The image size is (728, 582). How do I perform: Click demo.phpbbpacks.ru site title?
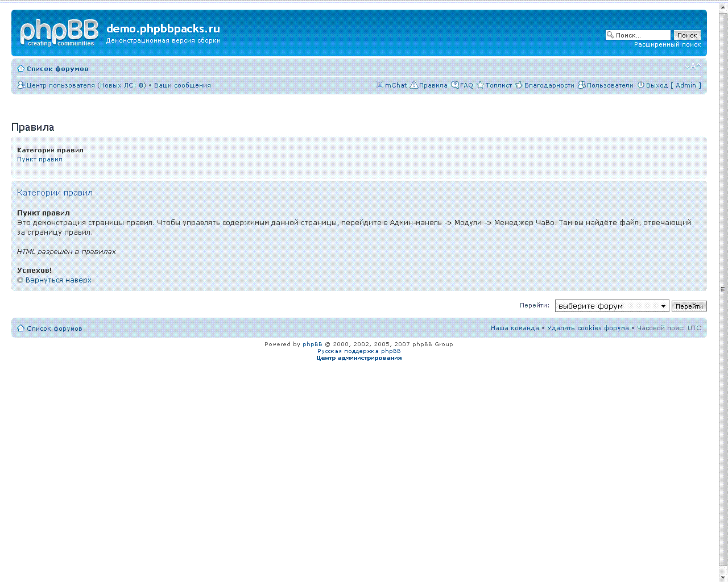(163, 28)
